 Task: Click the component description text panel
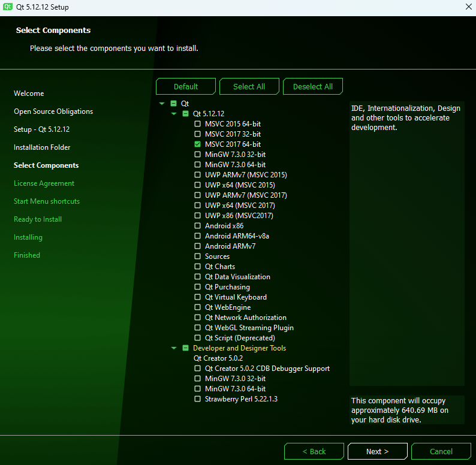point(407,243)
